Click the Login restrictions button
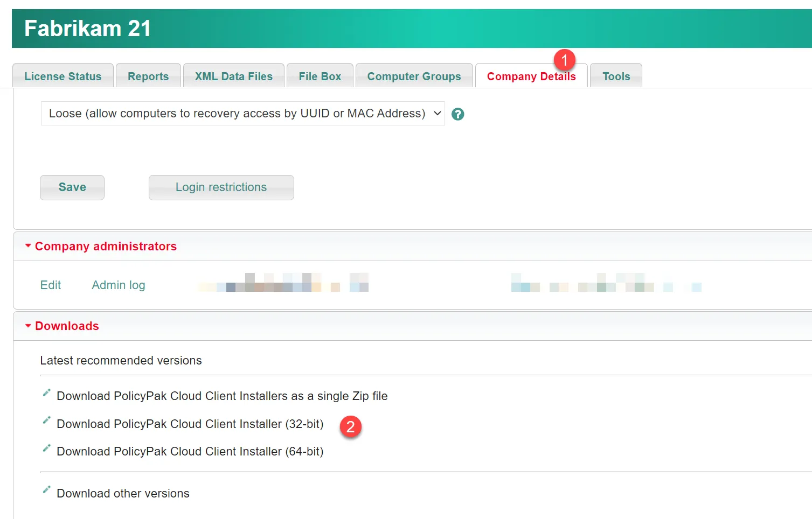The image size is (812, 519). point(221,187)
